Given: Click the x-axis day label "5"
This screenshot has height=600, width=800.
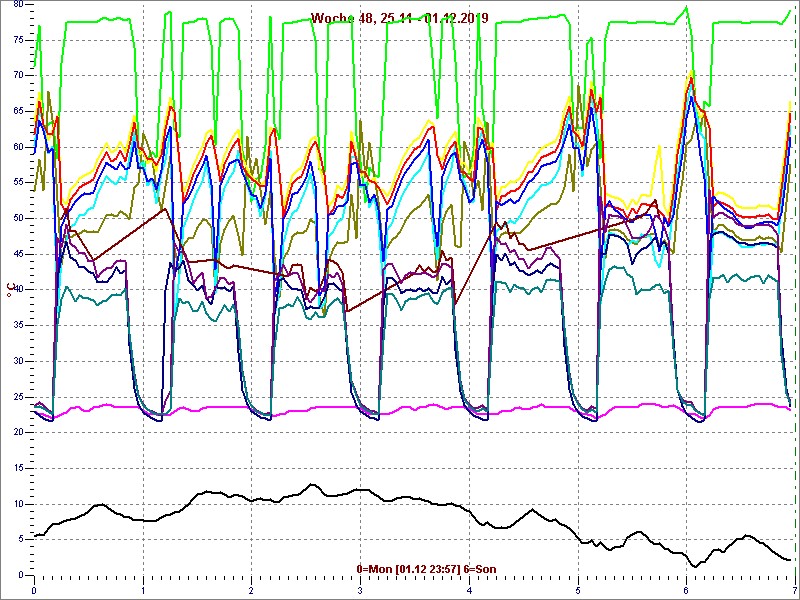Looking at the screenshot, I should click(578, 590).
